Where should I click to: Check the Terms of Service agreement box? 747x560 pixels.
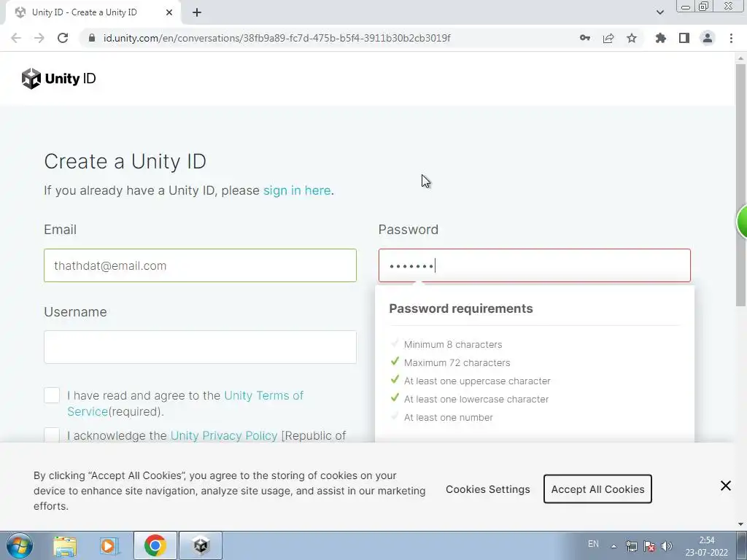[52, 395]
